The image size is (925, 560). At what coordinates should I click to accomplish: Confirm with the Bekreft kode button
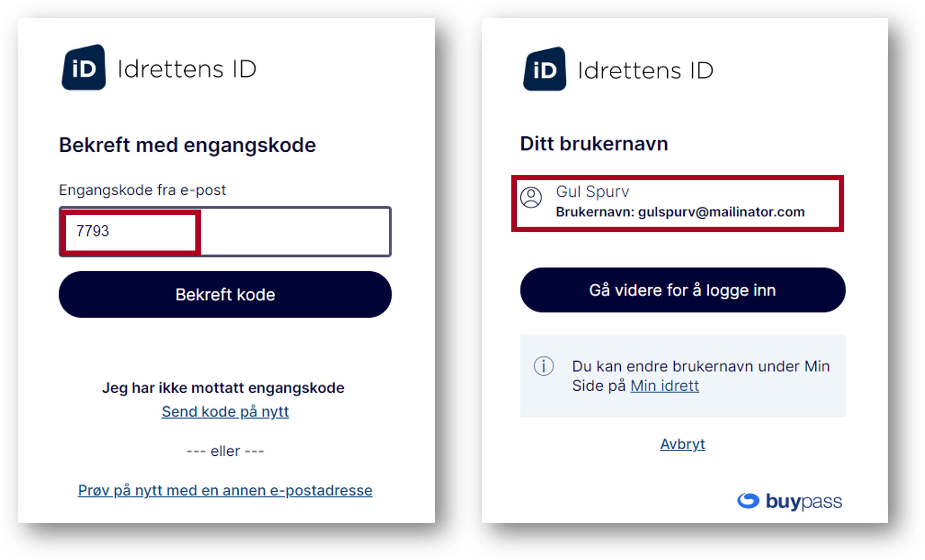point(225,295)
